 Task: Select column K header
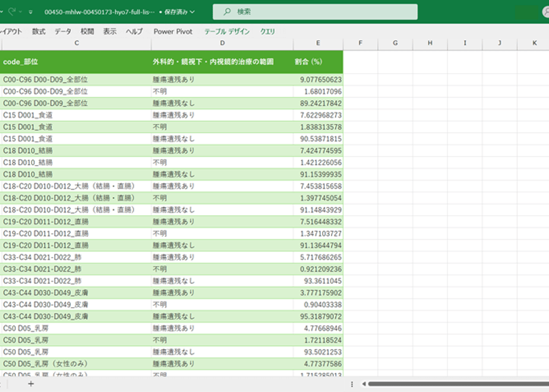534,43
